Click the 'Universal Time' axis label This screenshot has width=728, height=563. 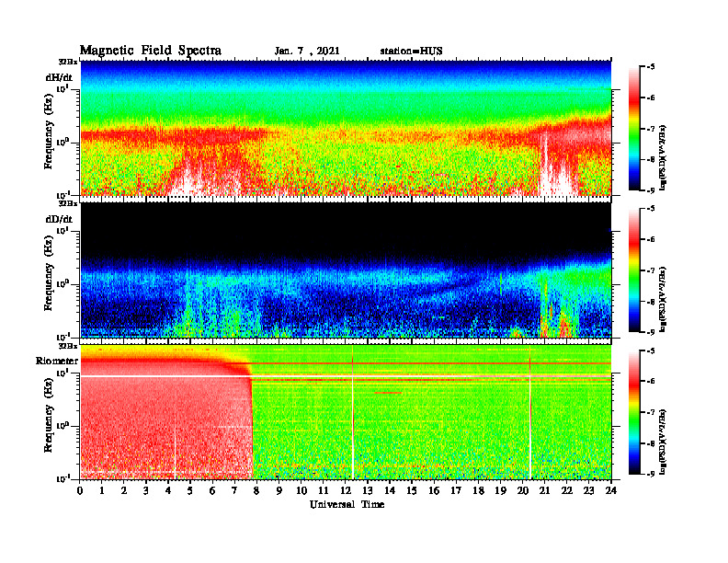point(347,504)
